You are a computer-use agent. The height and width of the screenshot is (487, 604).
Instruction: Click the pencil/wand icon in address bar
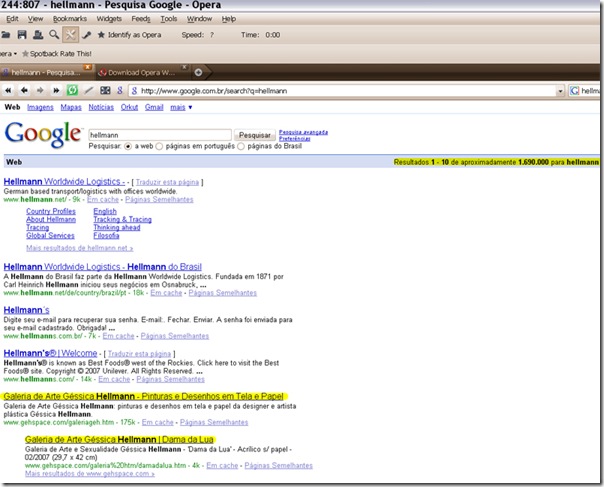click(89, 91)
